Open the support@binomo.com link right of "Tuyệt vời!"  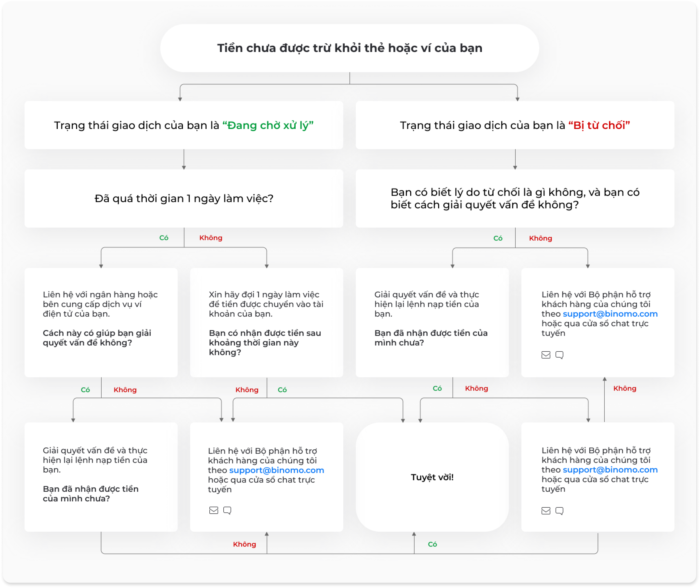(x=610, y=470)
